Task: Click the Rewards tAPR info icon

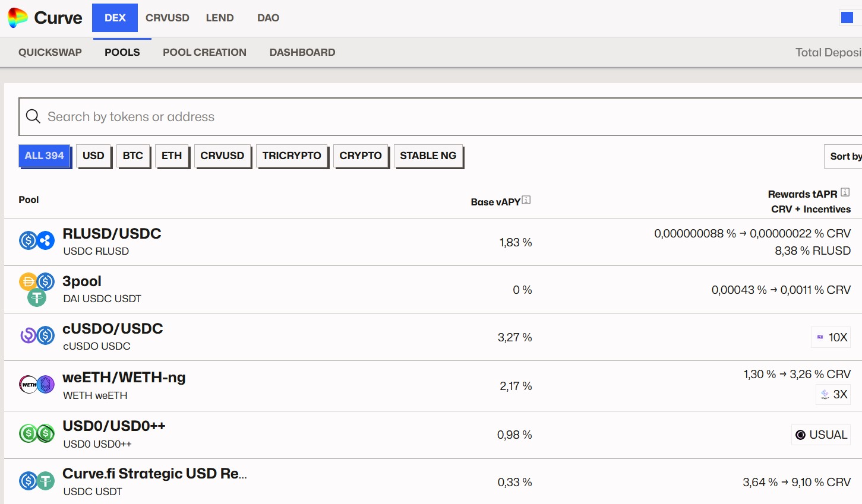Action: [845, 192]
